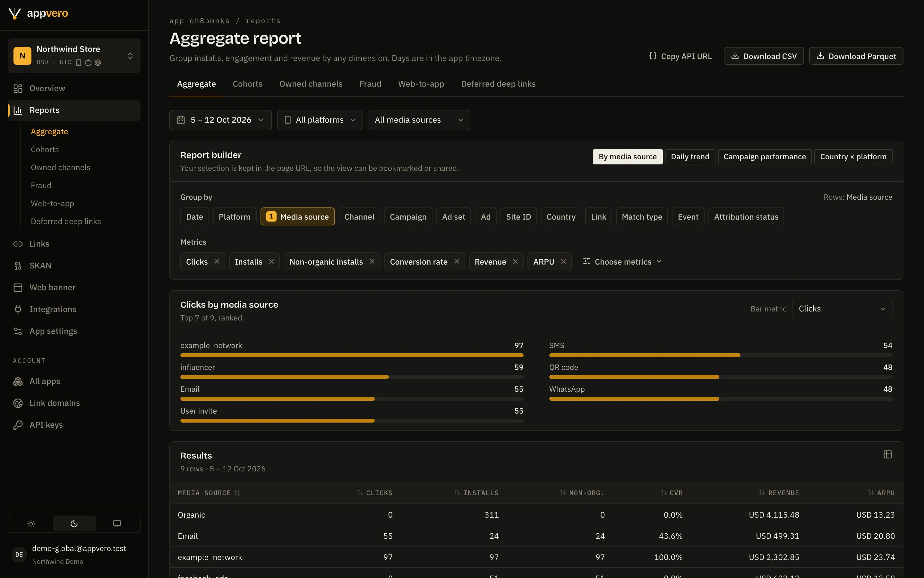The height and width of the screenshot is (578, 924).
Task: Remove the ARPU metric chip
Action: [563, 261]
